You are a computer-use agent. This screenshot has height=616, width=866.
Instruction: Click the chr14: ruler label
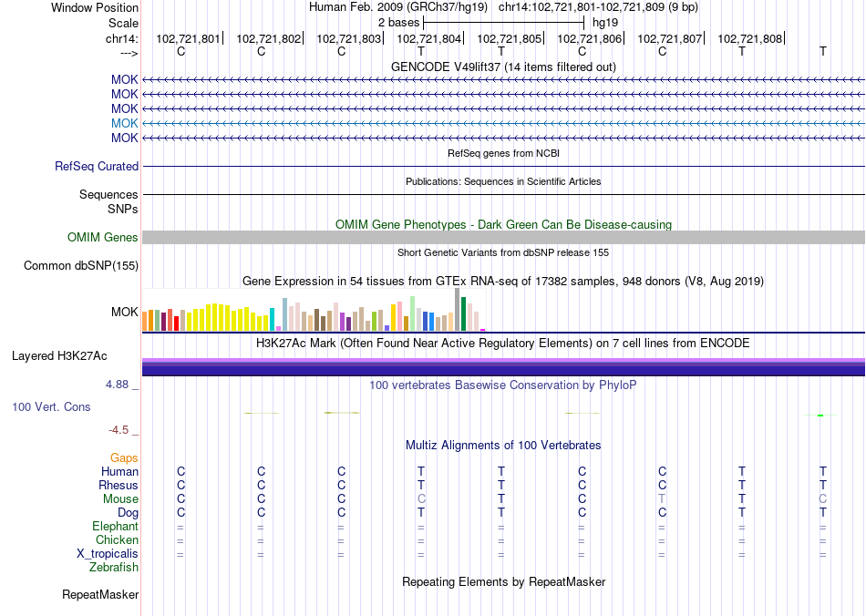[122, 38]
